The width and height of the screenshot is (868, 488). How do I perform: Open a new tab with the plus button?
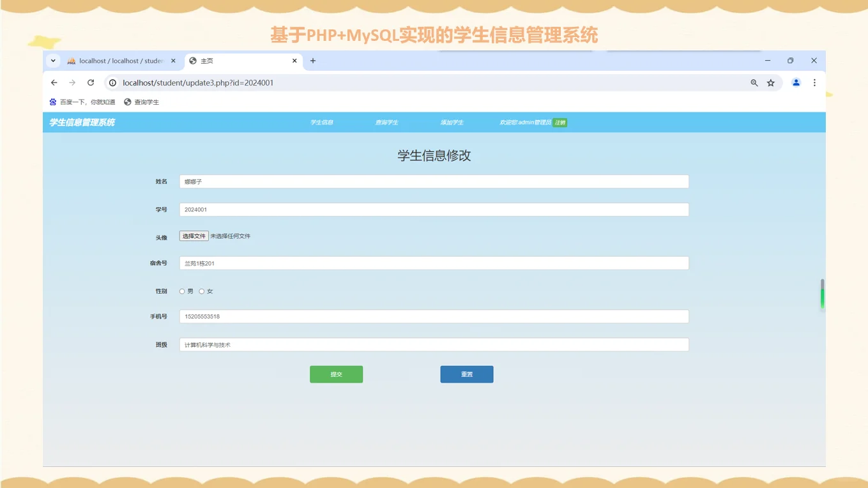[312, 61]
